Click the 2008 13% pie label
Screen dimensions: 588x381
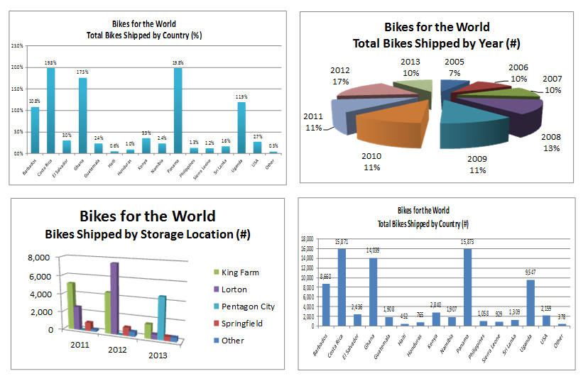click(551, 143)
